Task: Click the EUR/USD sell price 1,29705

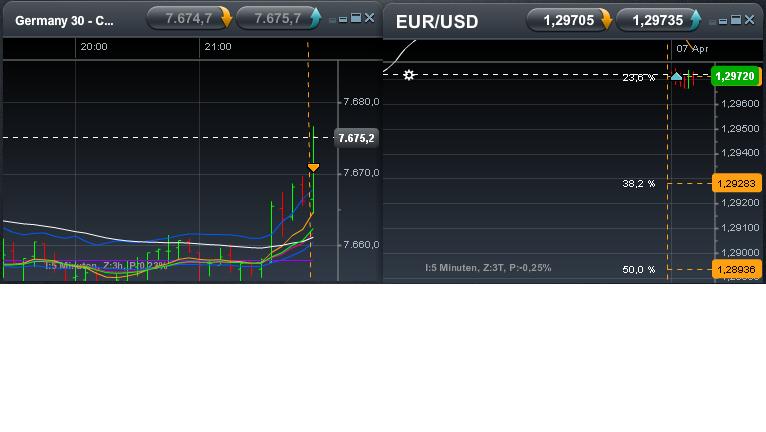Action: pyautogui.click(x=569, y=21)
